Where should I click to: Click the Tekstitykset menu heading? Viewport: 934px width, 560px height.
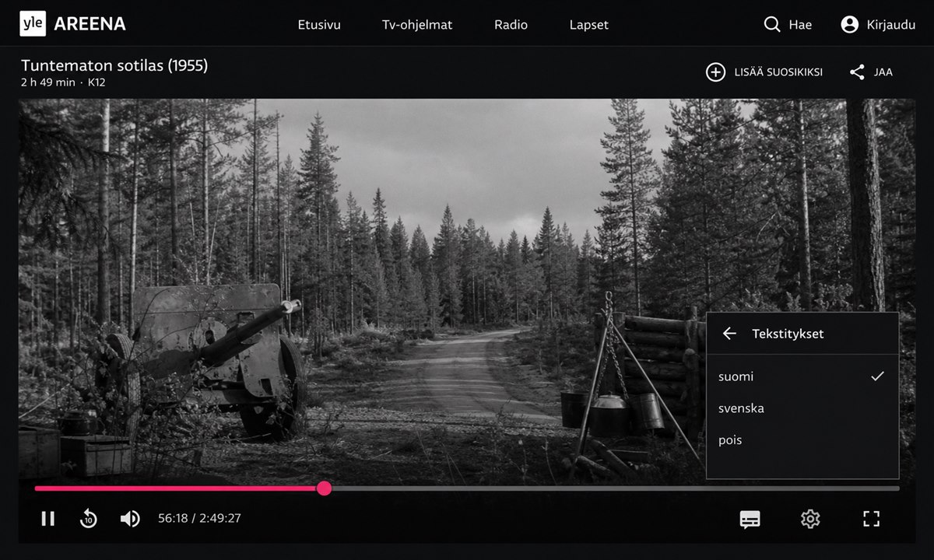coord(788,334)
